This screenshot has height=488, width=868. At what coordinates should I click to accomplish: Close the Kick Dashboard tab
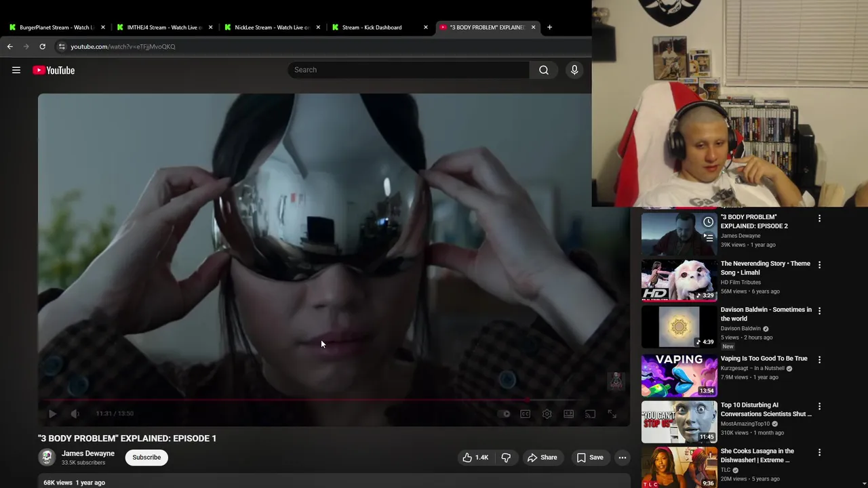click(426, 27)
